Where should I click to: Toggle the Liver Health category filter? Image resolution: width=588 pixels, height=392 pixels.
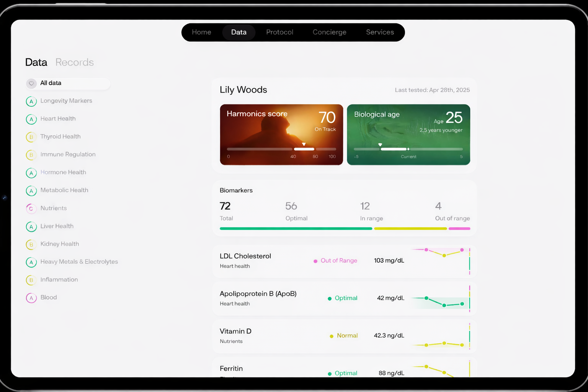(x=57, y=226)
